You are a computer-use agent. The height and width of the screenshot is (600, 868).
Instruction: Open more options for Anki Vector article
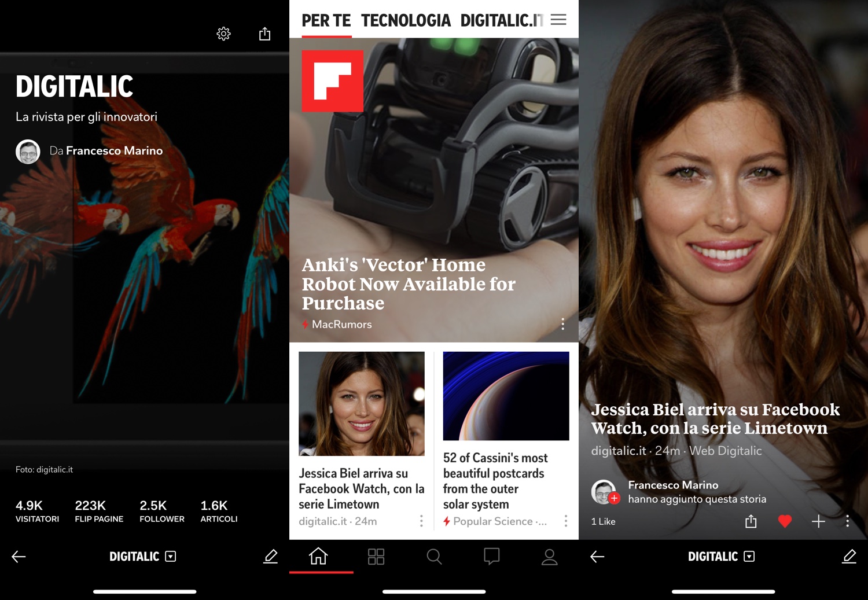click(x=562, y=324)
